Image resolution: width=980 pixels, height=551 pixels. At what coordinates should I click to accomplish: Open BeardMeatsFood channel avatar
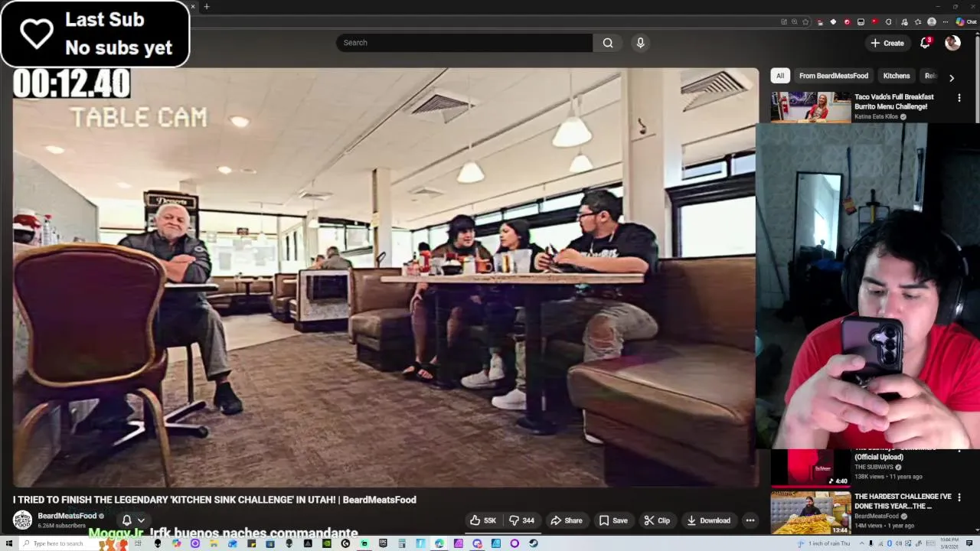pos(23,520)
